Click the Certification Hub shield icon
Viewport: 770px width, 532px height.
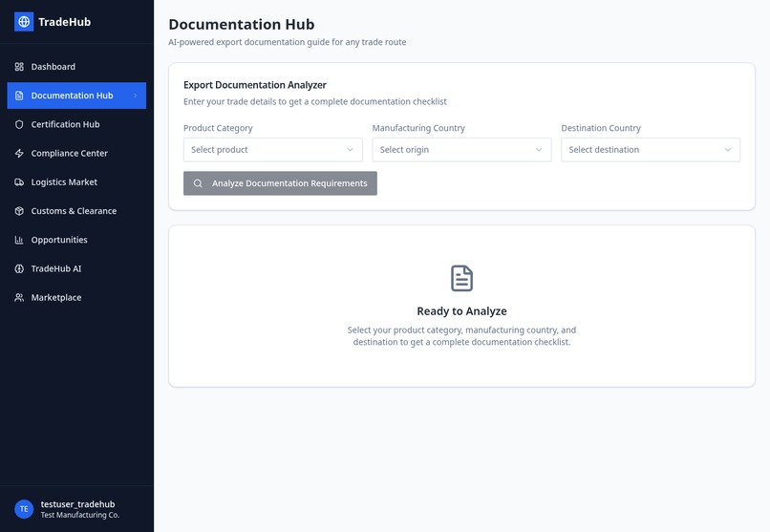pyautogui.click(x=19, y=125)
